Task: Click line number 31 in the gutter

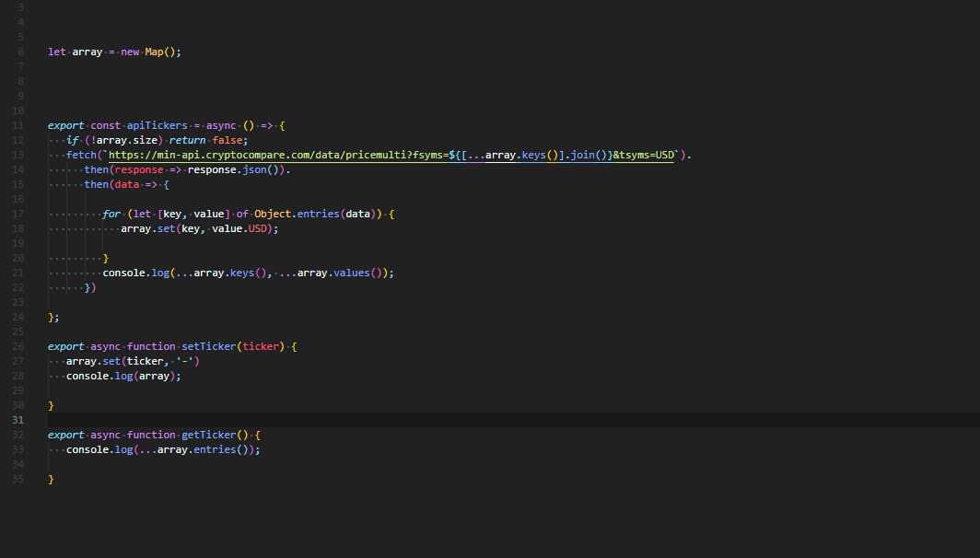Action: (x=17, y=420)
